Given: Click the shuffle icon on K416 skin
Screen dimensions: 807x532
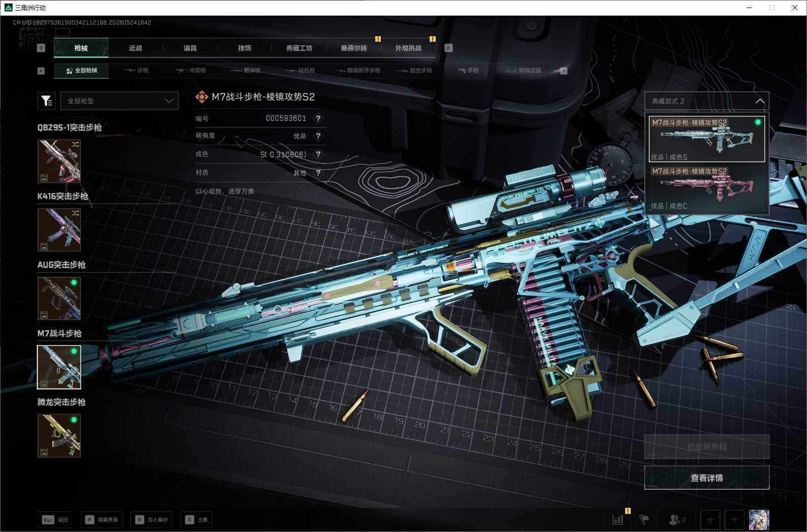Looking at the screenshot, I should pyautogui.click(x=75, y=213).
